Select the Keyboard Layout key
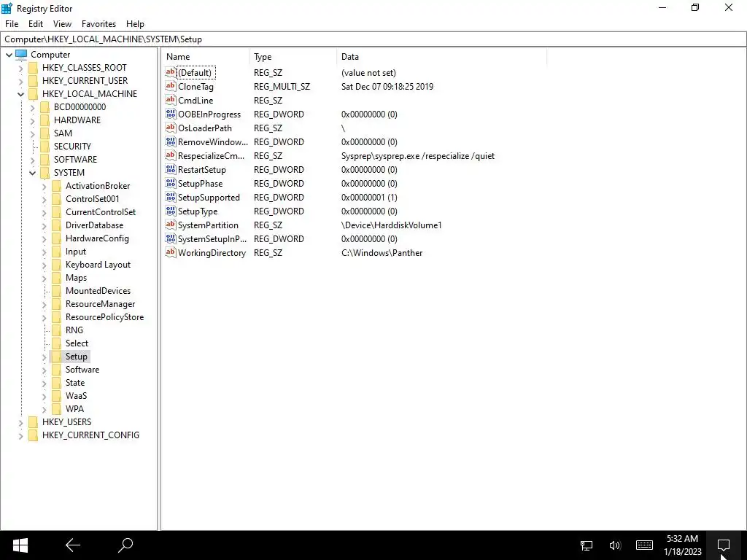 (x=98, y=264)
